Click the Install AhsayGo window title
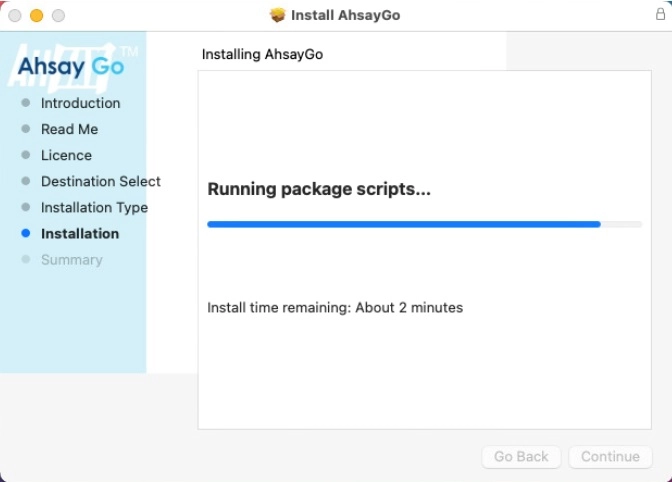672x482 pixels. coord(345,15)
